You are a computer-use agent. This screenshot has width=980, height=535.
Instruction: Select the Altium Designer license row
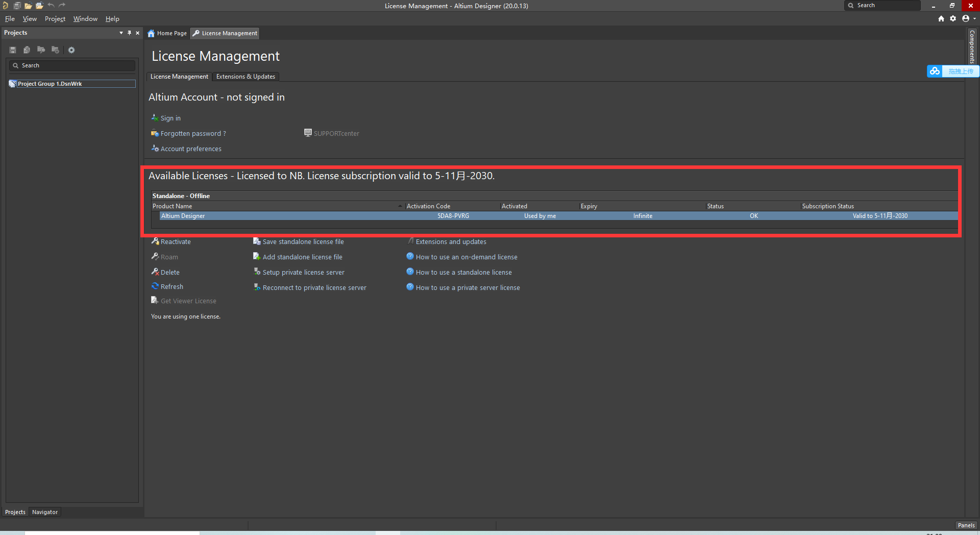click(558, 216)
